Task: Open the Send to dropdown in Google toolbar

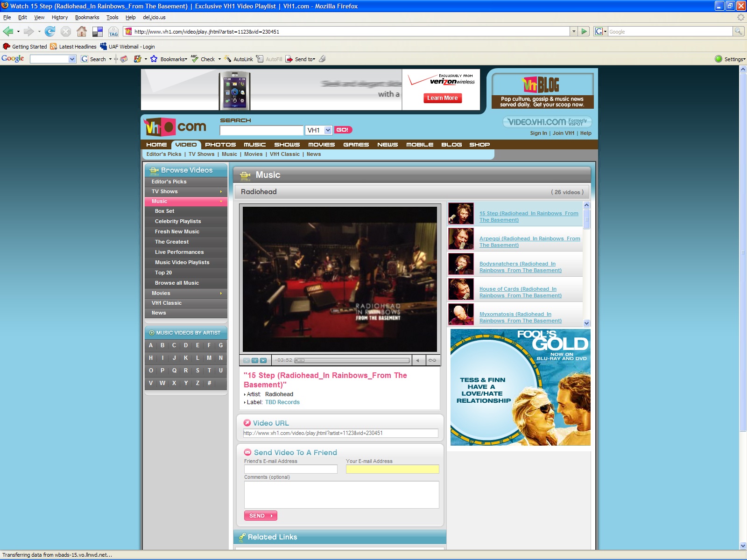Action: pyautogui.click(x=314, y=59)
